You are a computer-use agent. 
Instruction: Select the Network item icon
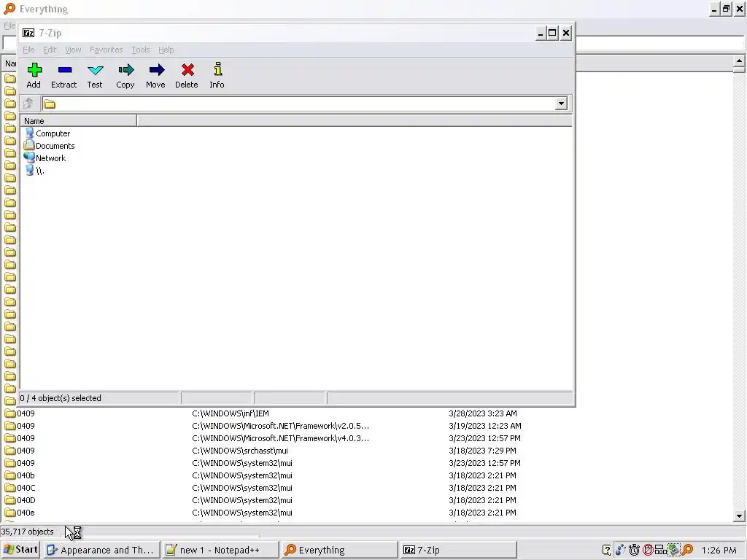click(29, 157)
